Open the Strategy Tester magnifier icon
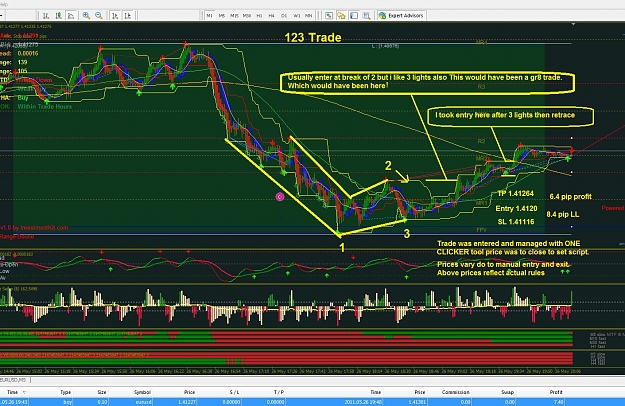The width and height of the screenshot is (625, 406). click(x=366, y=16)
